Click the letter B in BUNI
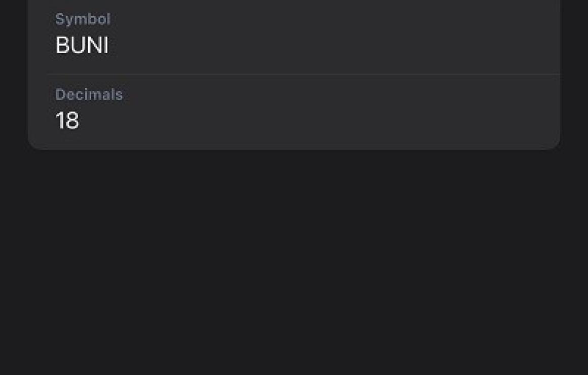The height and width of the screenshot is (375, 588). 62,45
